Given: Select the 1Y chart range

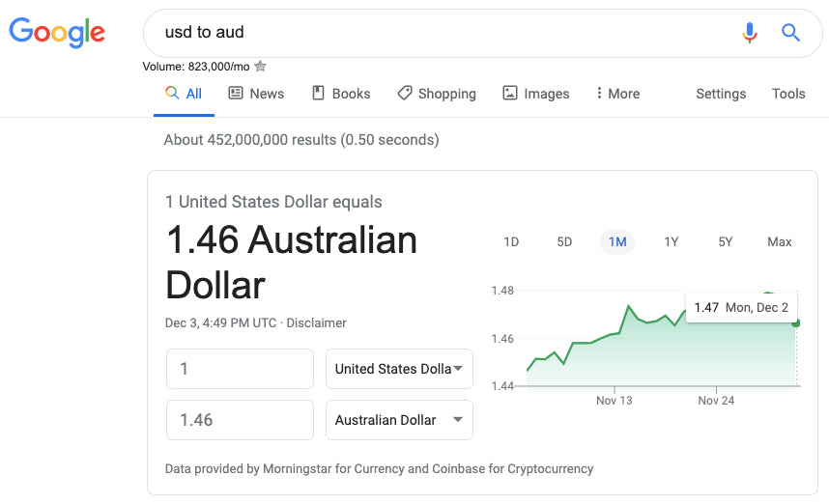Looking at the screenshot, I should coord(671,241).
